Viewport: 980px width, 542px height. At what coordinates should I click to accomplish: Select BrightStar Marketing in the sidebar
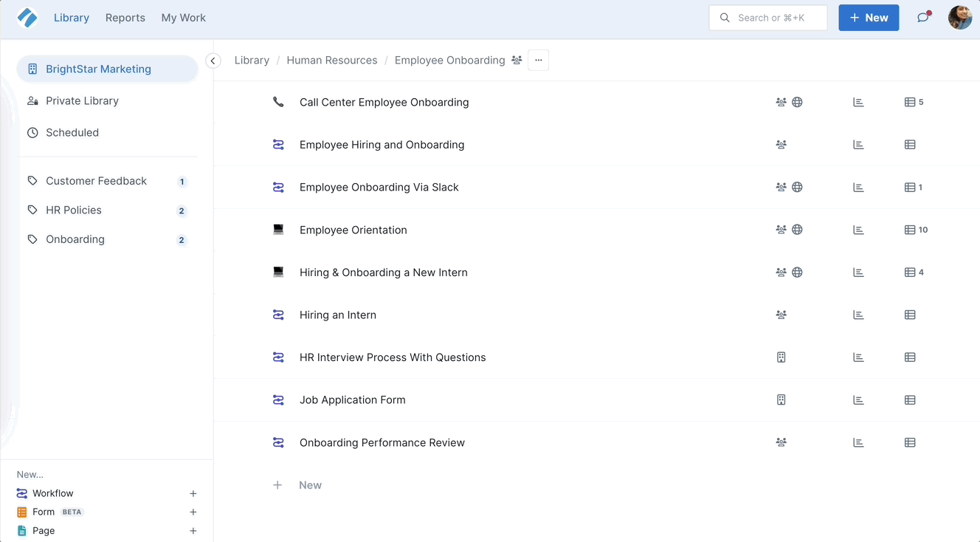pos(107,69)
